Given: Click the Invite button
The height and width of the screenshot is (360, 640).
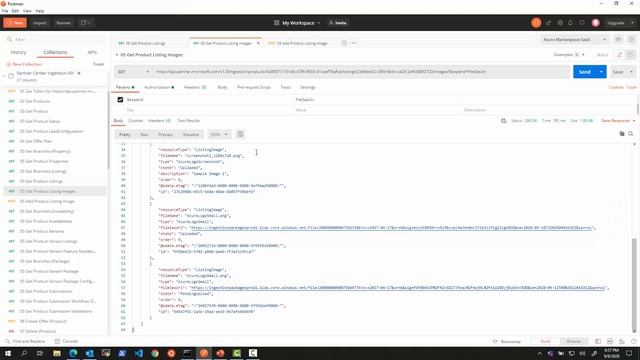Looking at the screenshot, I should (338, 23).
